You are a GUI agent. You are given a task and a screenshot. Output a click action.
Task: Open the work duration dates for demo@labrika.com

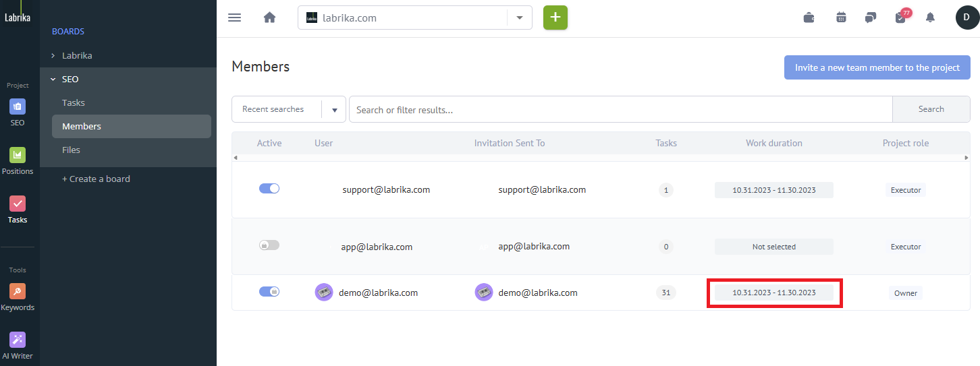point(774,293)
